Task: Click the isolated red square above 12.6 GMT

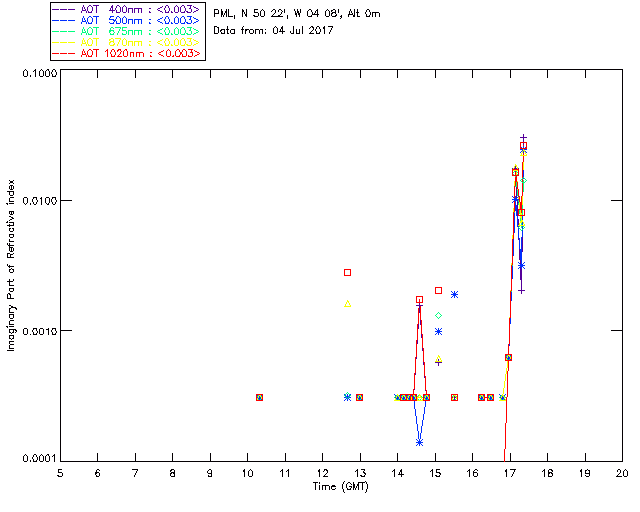Action: [347, 272]
